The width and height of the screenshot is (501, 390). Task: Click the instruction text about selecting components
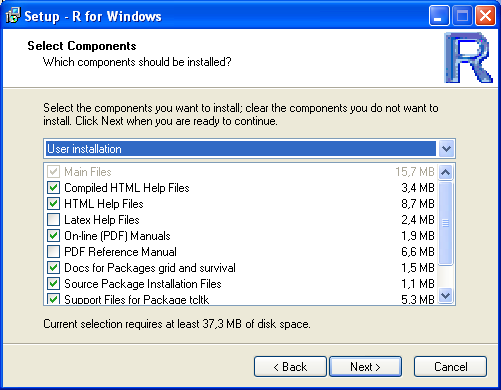click(241, 114)
